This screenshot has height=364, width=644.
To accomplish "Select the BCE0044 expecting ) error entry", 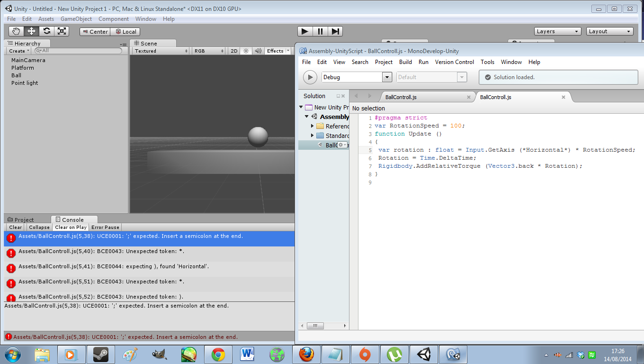I will 149,269.
